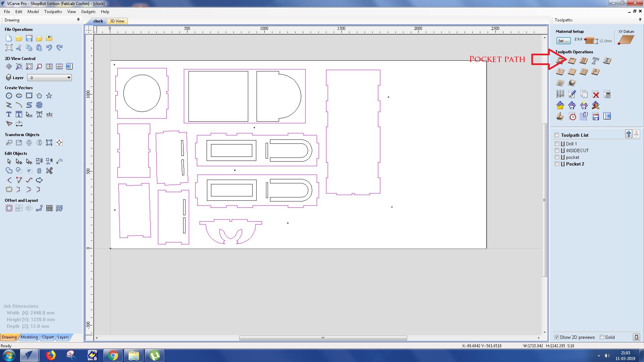Open the VCarve engraving toolpath icon
644x362 pixels.
pos(560,72)
